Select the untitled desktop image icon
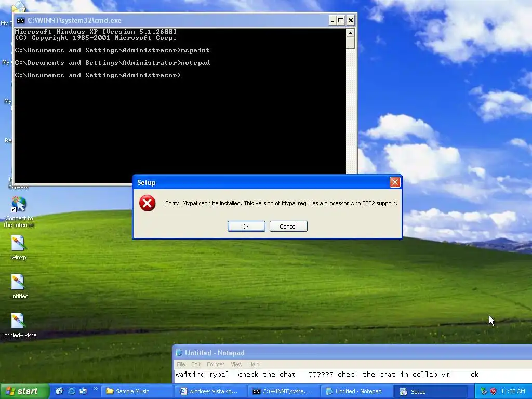532x399 pixels. point(19,286)
